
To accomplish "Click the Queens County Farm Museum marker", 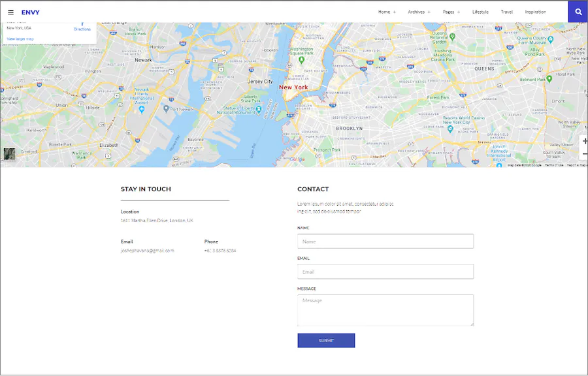I will (x=550, y=39).
